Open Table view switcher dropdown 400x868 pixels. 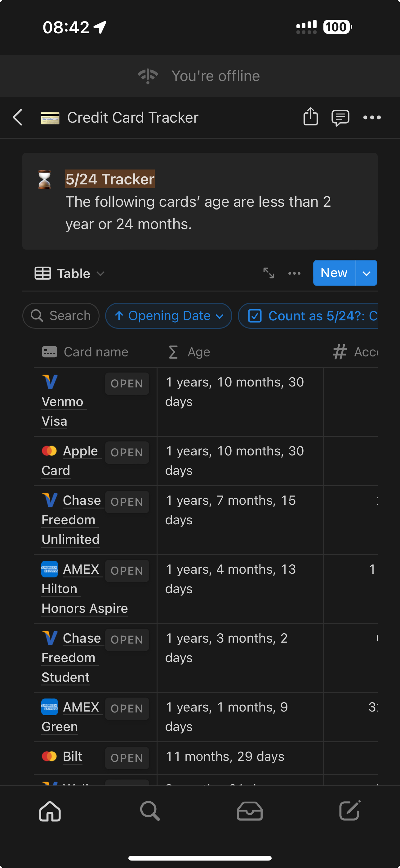tap(70, 273)
